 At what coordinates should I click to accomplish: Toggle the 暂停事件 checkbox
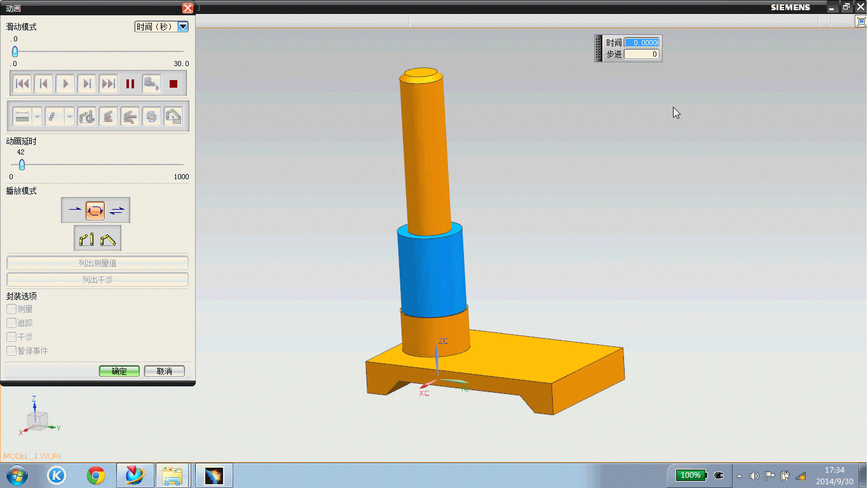pyautogui.click(x=11, y=351)
